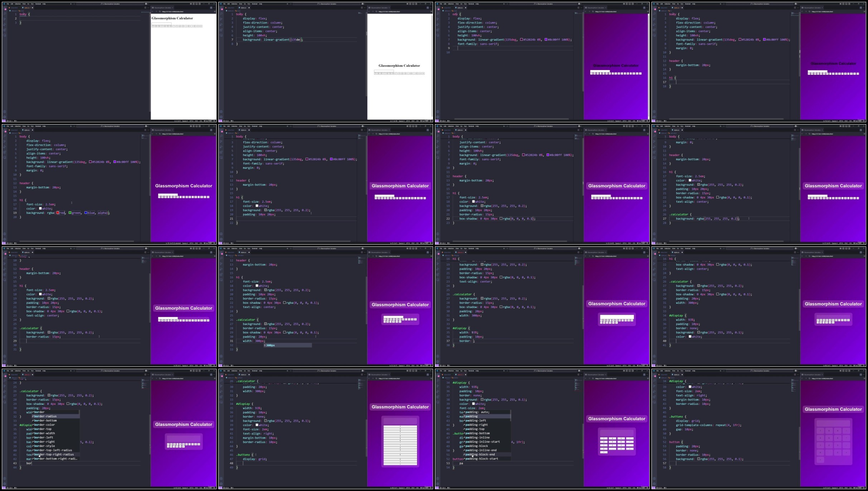Open style.css breadcrumb in the "boby" frame
Image resolution: width=868 pixels, height=491 pixels.
14,11
